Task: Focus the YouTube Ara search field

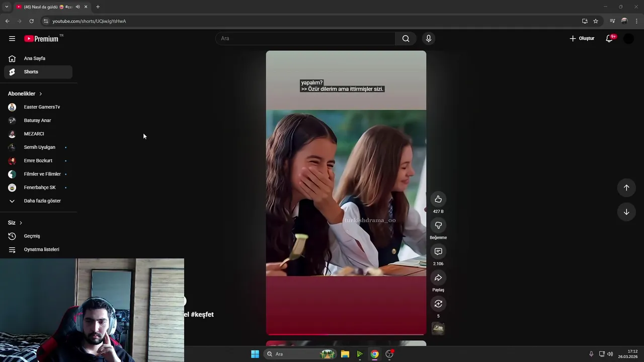Action: 305,39
